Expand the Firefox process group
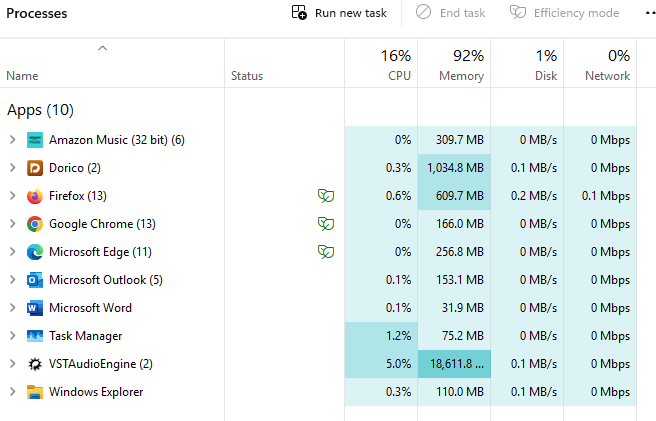 tap(13, 196)
